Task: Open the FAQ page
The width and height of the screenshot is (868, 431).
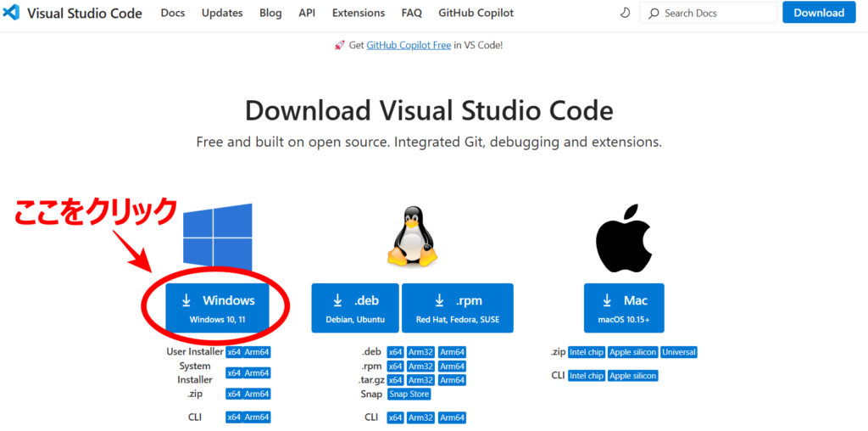Action: [411, 13]
